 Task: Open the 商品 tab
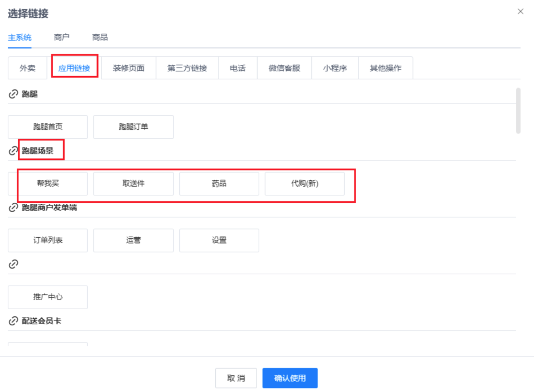tap(100, 38)
